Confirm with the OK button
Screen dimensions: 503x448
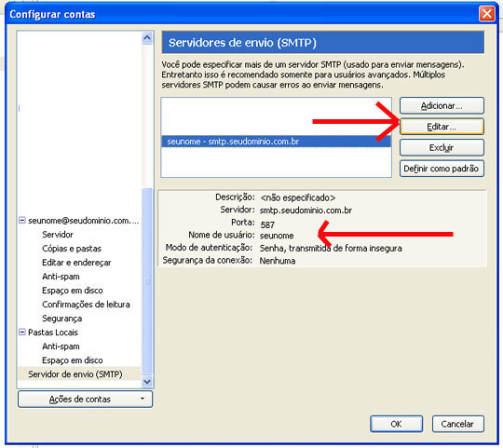coord(396,424)
